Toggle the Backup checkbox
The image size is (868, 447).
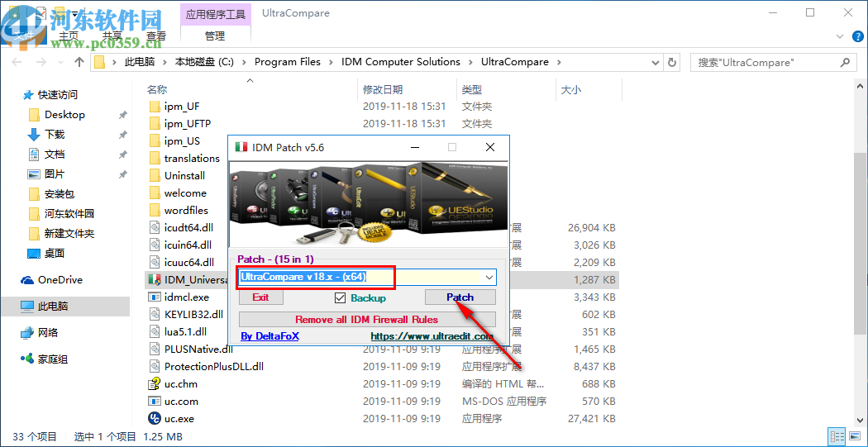click(x=340, y=298)
